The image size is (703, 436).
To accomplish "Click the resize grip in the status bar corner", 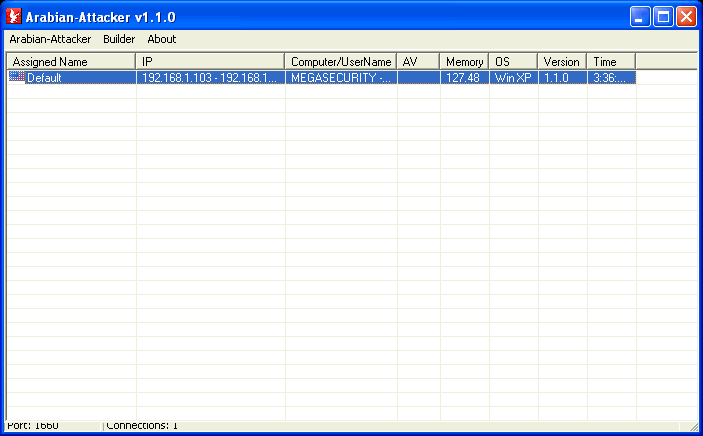I will [693, 427].
